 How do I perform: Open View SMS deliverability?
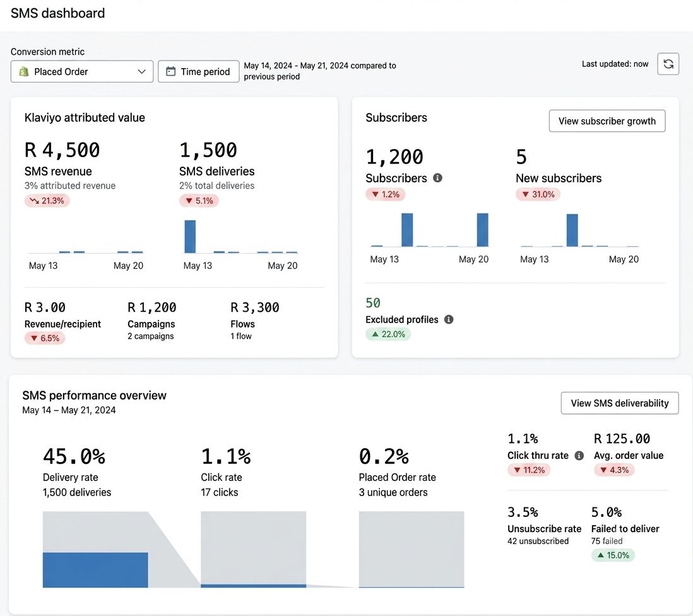click(x=620, y=403)
